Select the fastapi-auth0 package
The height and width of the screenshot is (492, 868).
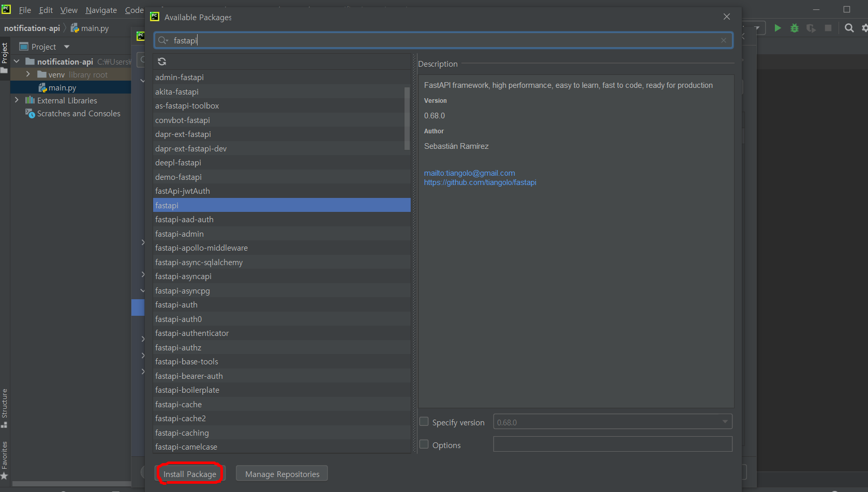[282, 319]
